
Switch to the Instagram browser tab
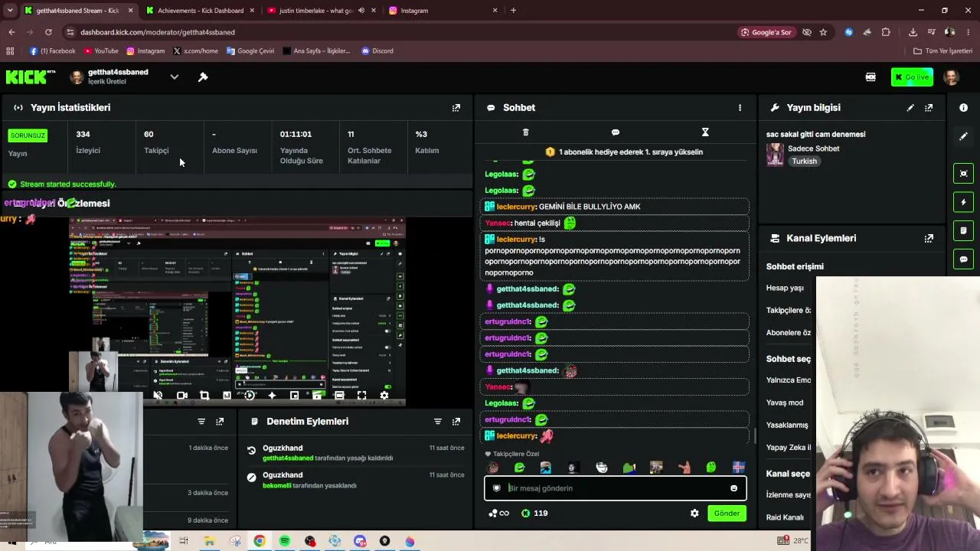pyautogui.click(x=443, y=11)
